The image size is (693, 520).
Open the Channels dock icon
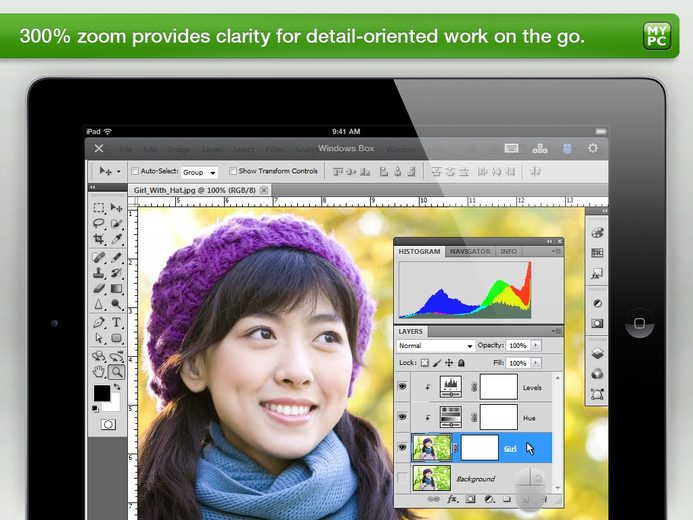point(597,374)
